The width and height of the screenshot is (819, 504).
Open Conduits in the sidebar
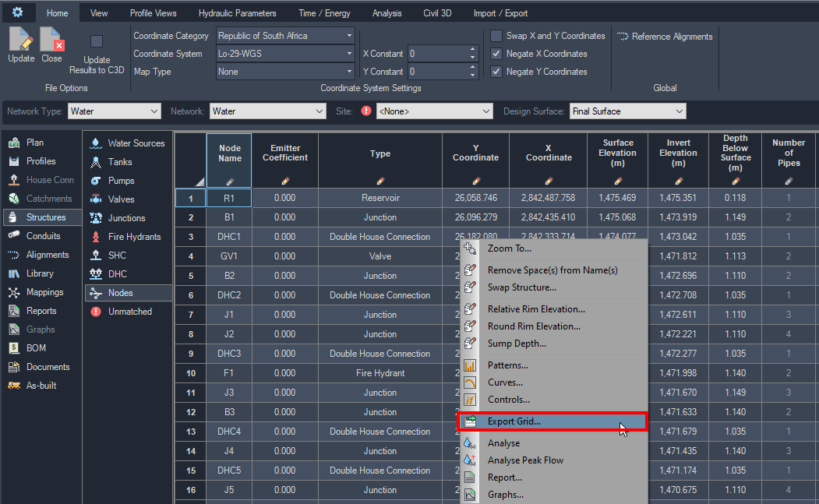click(x=43, y=236)
